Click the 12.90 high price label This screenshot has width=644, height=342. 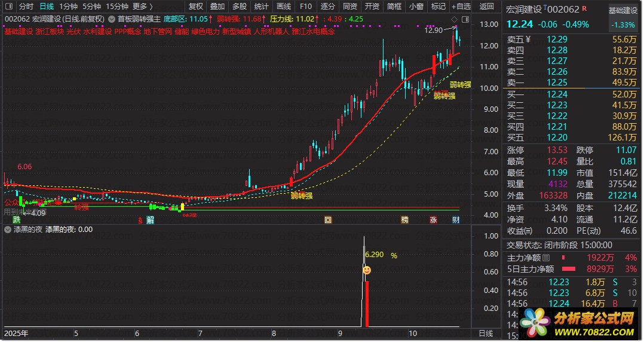(x=433, y=30)
